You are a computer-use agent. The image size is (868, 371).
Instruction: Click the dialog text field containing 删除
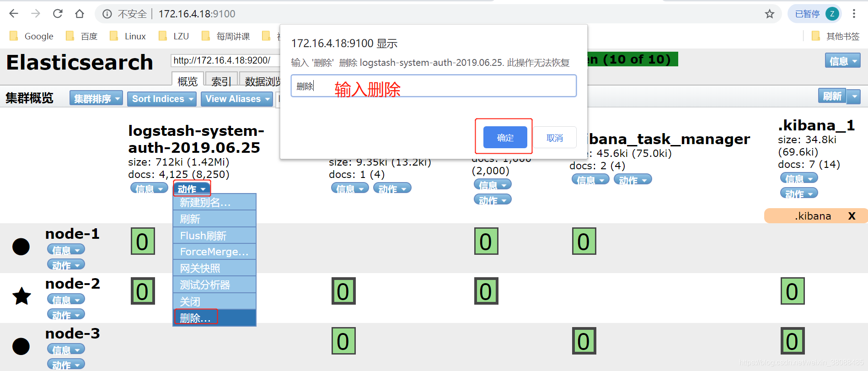pyautogui.click(x=434, y=86)
